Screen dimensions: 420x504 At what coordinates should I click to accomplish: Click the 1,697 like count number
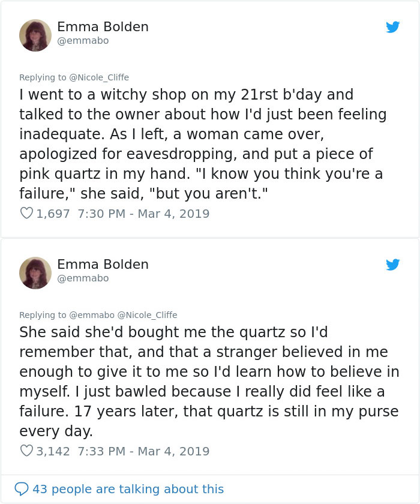coord(53,214)
